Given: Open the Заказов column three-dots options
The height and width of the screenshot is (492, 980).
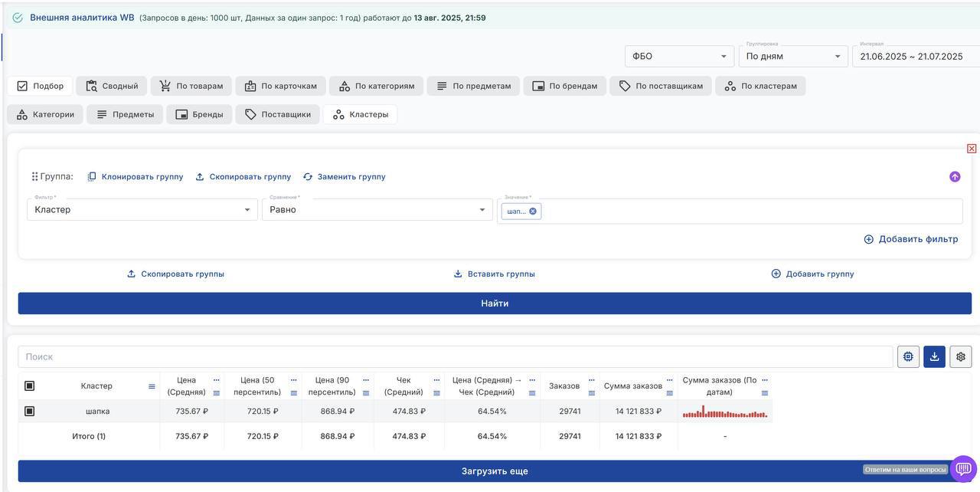Looking at the screenshot, I should [x=591, y=380].
